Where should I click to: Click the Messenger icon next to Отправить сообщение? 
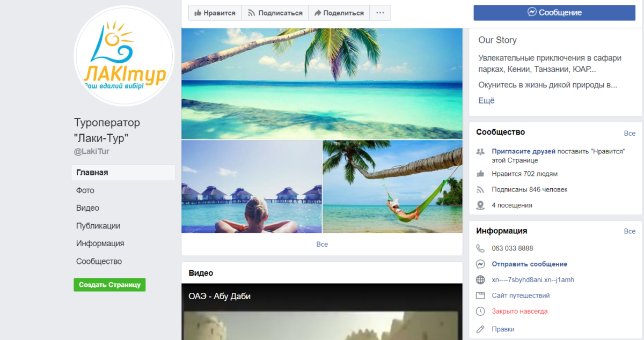click(x=480, y=264)
